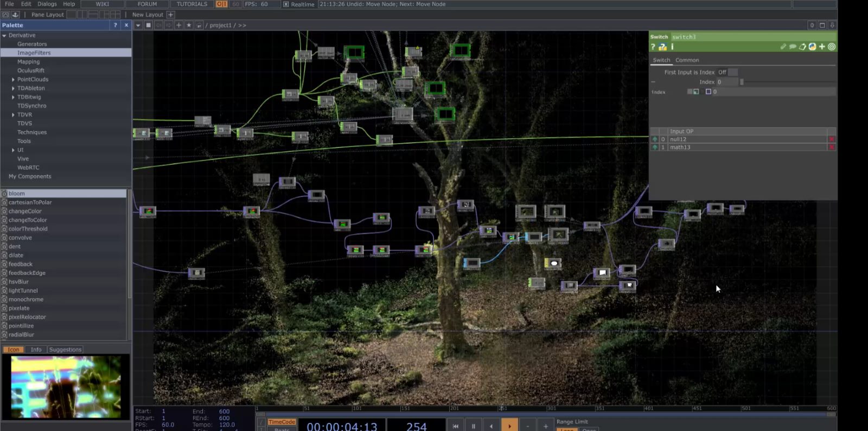
Task: Open the TUTORIALS link button
Action: coord(192,4)
